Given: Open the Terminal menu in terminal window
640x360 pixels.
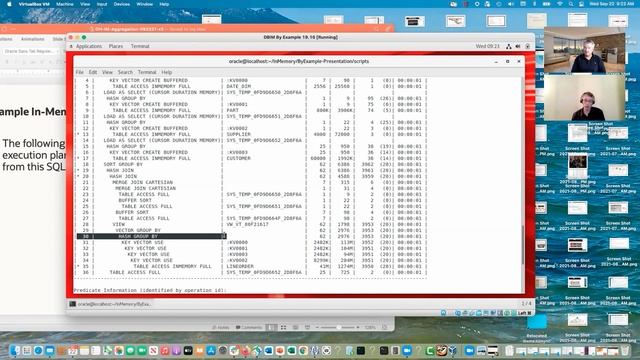Looking at the screenshot, I should click(x=147, y=72).
